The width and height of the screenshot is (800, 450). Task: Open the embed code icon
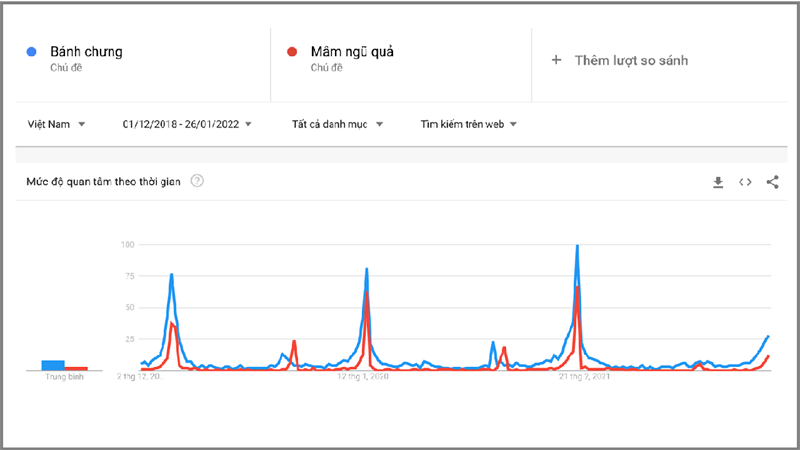click(745, 182)
